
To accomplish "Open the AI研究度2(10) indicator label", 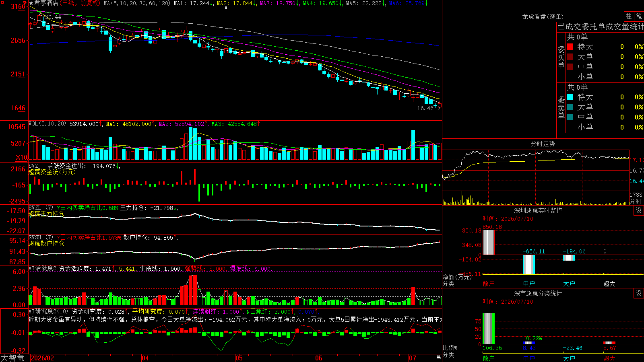I will [48, 311].
